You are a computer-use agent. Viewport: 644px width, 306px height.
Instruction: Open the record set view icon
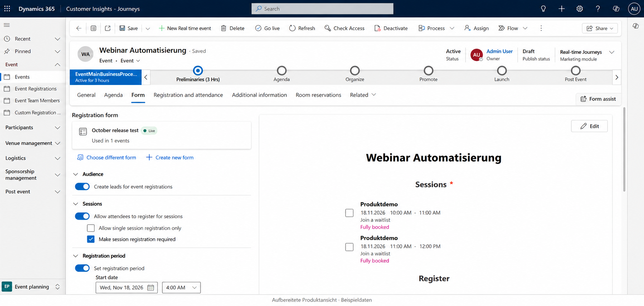pos(93,28)
